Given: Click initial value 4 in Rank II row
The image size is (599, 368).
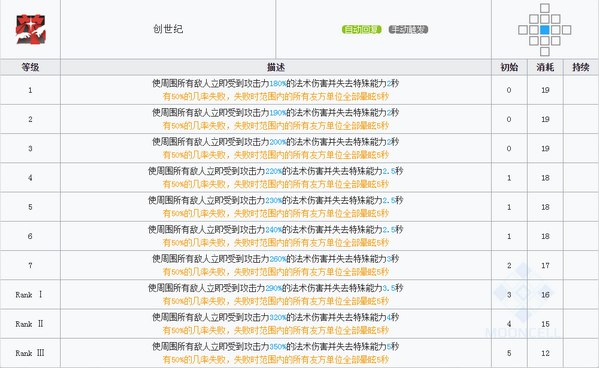Looking at the screenshot, I should pyautogui.click(x=509, y=324).
